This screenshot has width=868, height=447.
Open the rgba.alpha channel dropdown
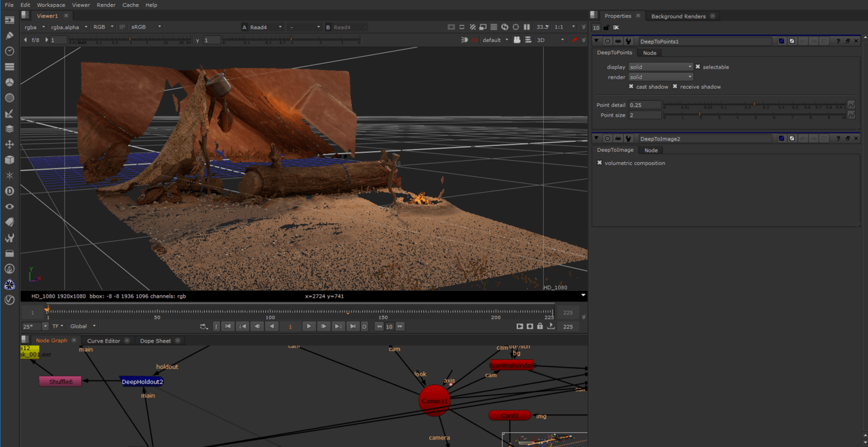(68, 27)
